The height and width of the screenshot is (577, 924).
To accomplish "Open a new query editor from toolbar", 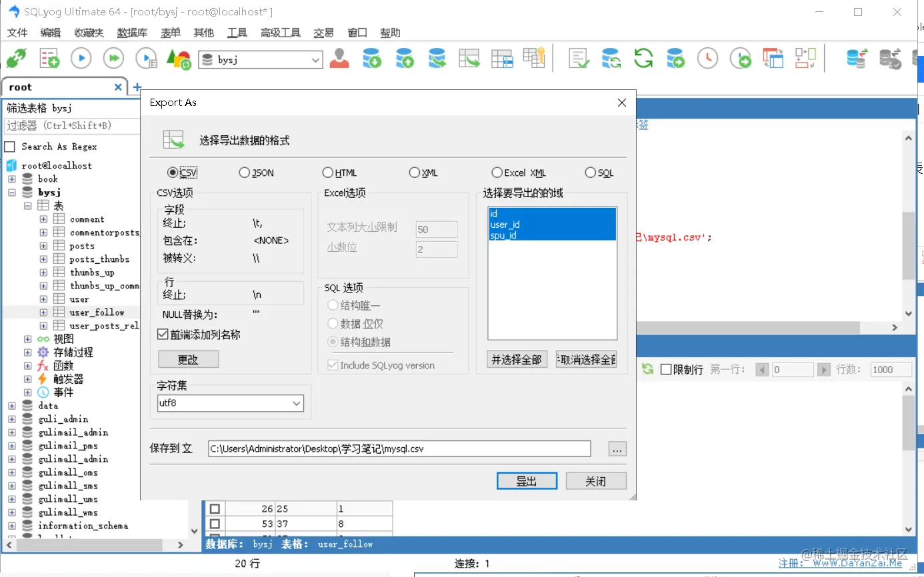I will click(49, 59).
